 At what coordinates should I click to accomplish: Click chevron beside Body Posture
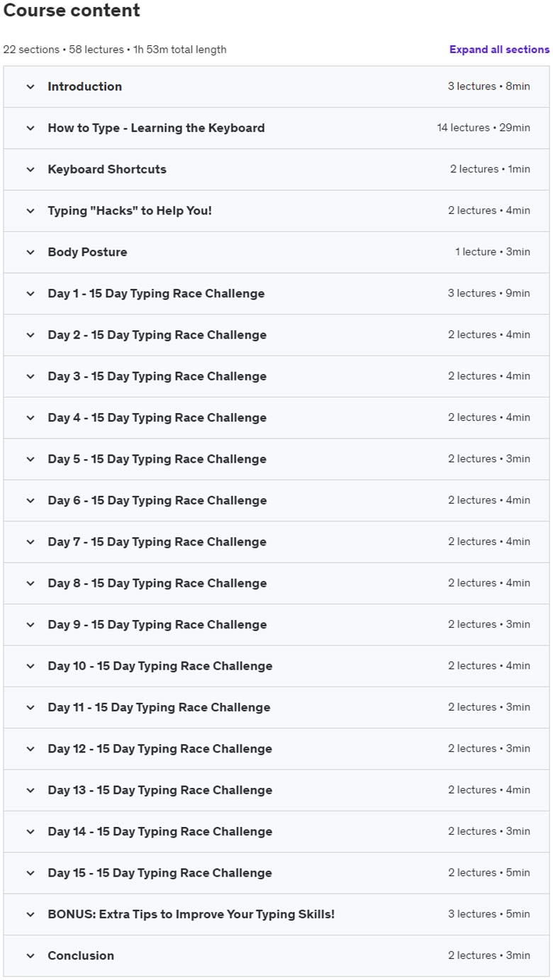30,252
